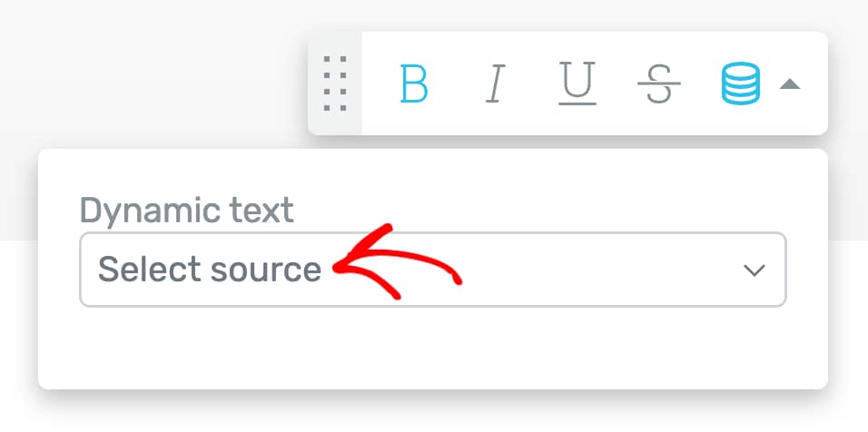Image resolution: width=868 pixels, height=432 pixels.
Task: Toggle bold formatting with the B icon
Action: pos(414,83)
